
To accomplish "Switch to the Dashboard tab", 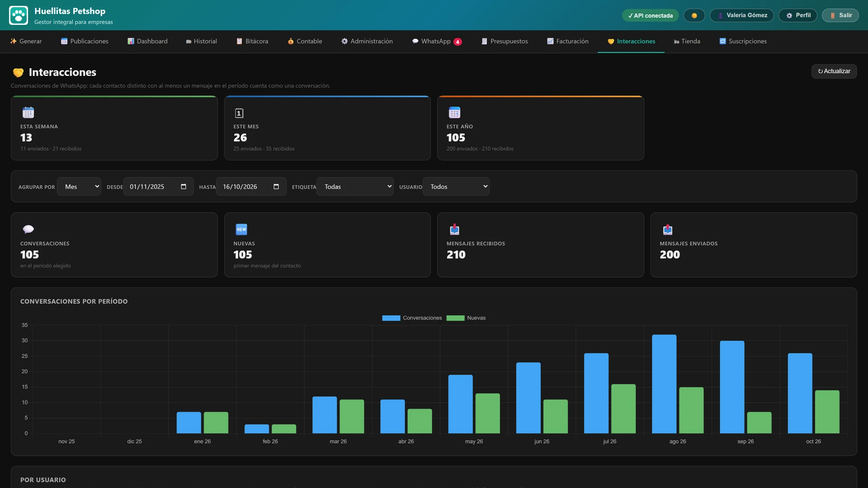I will point(147,41).
